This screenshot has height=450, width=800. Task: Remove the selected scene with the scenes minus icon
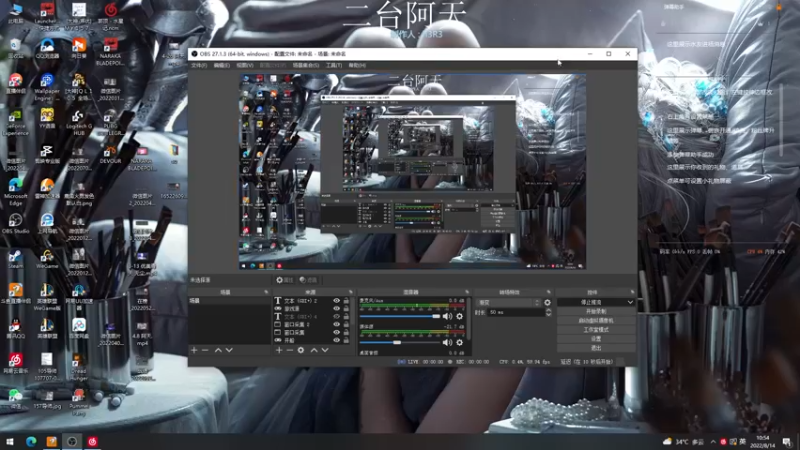coord(205,350)
